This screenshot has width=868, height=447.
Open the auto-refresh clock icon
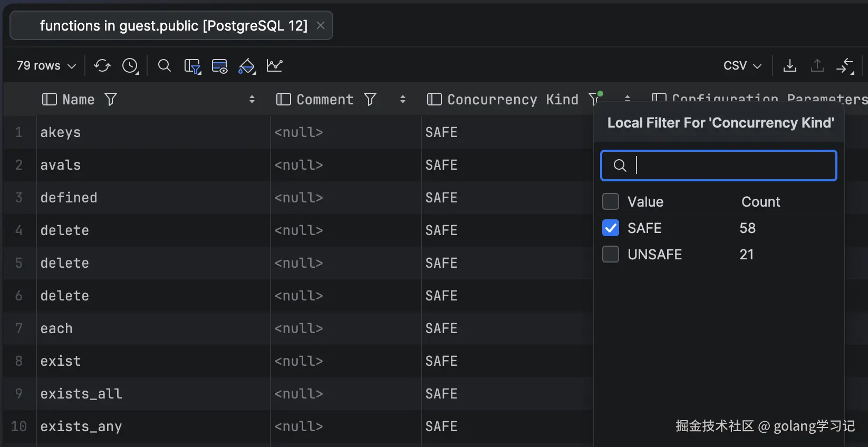(x=130, y=66)
